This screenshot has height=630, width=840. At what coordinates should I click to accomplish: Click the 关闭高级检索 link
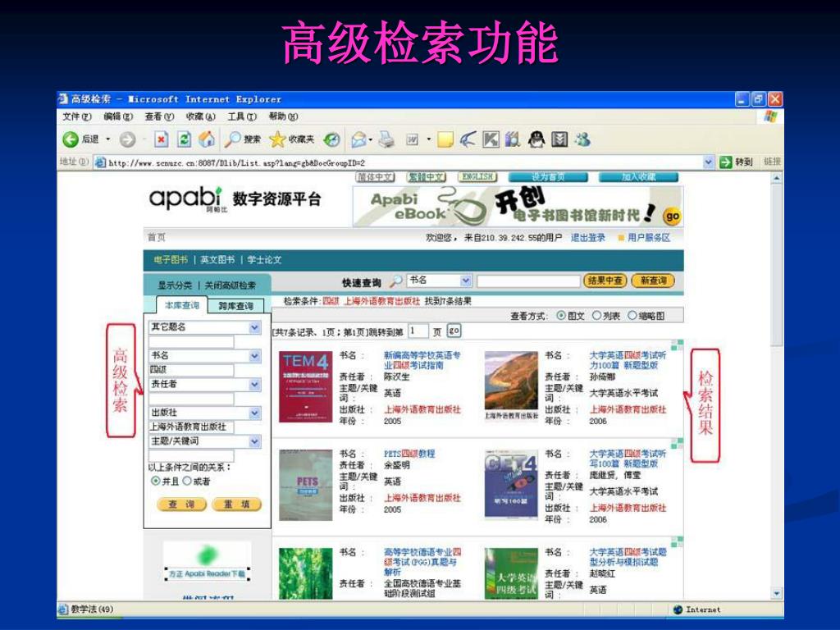pos(230,285)
